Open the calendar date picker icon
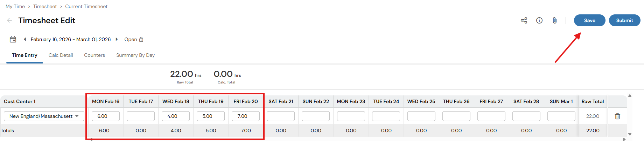This screenshot has height=141, width=644. (13, 39)
